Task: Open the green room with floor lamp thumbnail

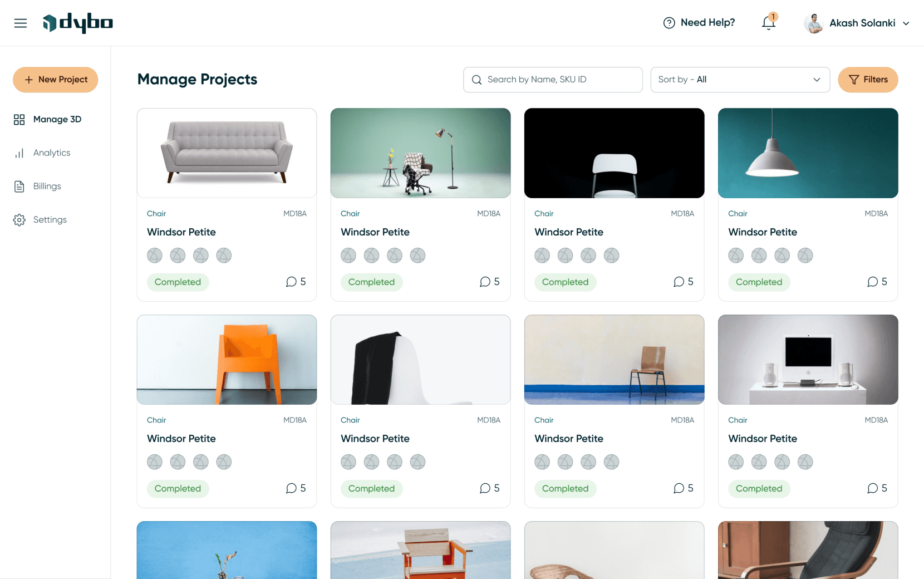Action: click(x=420, y=153)
